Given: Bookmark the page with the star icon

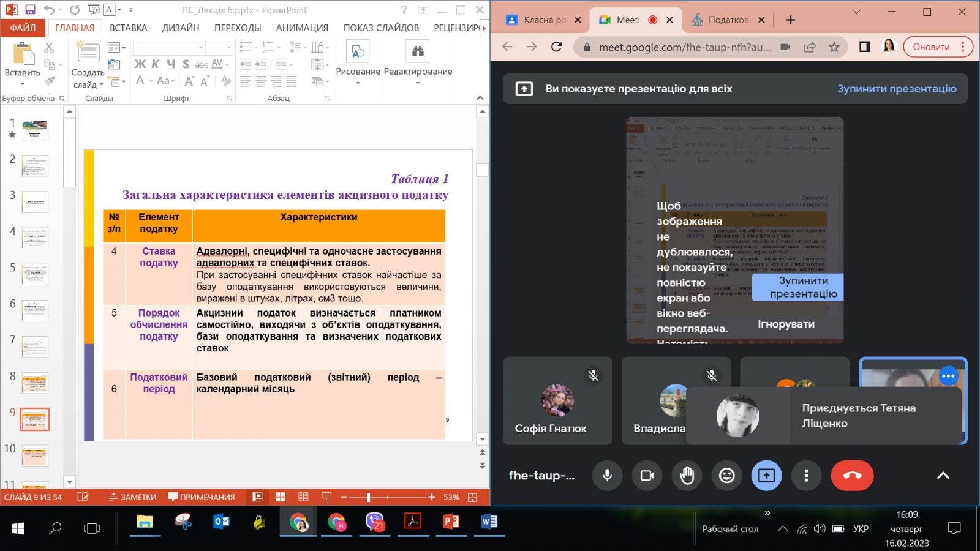Looking at the screenshot, I should [x=834, y=47].
